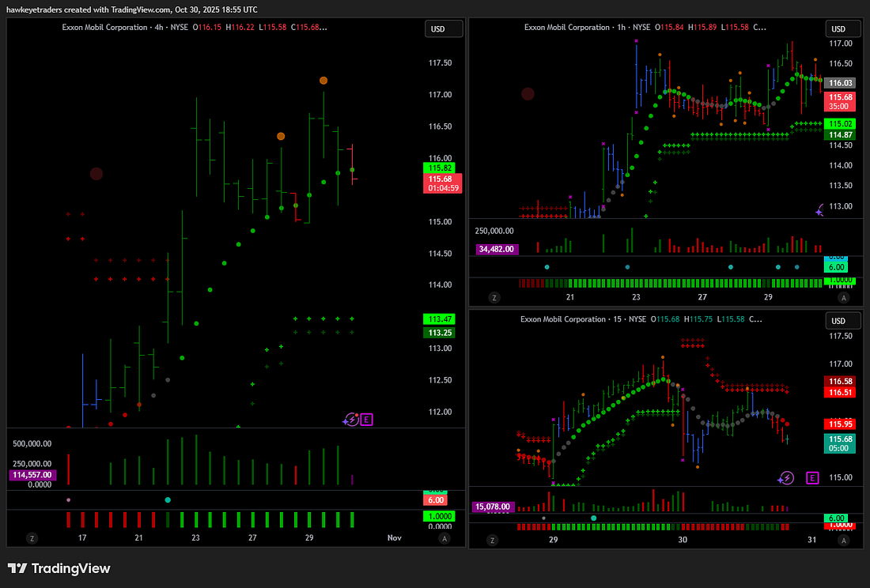This screenshot has width=870, height=588.
Task: Click the Z timezone button on the 4h chart
Action: pyautogui.click(x=32, y=538)
